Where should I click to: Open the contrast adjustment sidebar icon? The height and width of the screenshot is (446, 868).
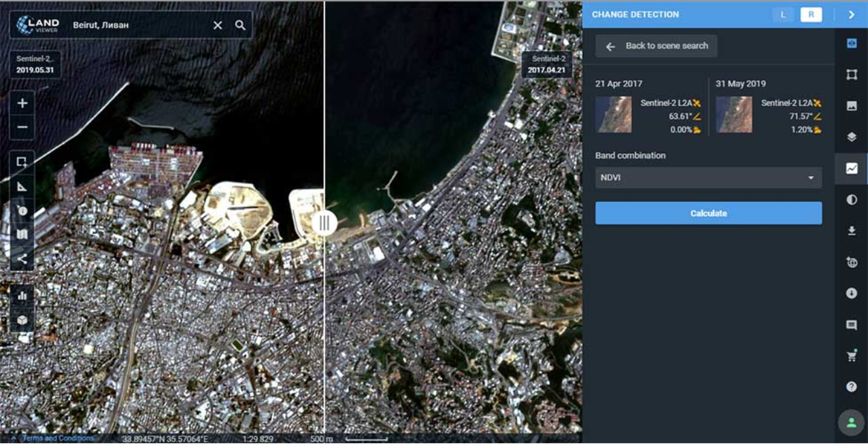[851, 200]
